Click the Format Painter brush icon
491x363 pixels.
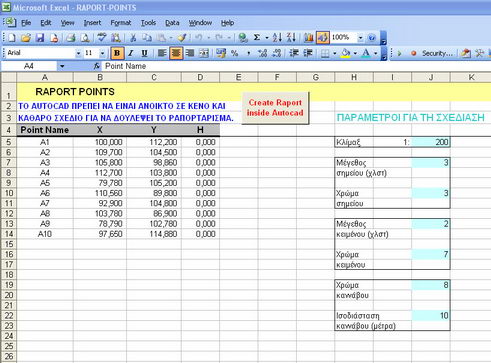pos(182,38)
